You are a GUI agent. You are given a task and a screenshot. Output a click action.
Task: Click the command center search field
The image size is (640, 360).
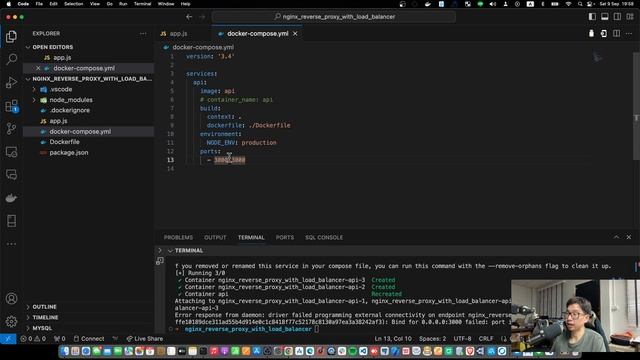334,17
